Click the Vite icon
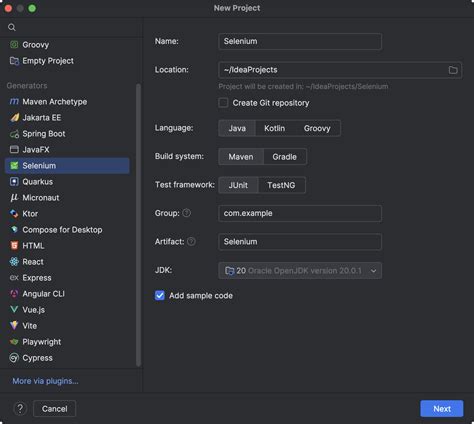 tap(14, 325)
